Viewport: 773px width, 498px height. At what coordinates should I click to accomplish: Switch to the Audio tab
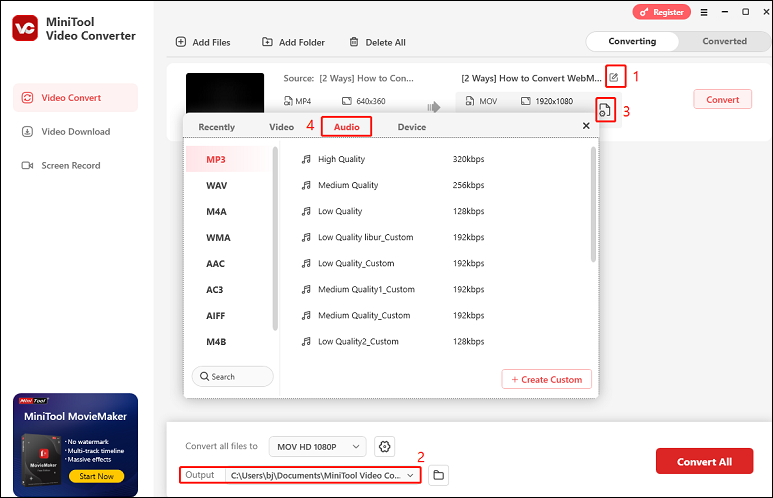click(347, 127)
